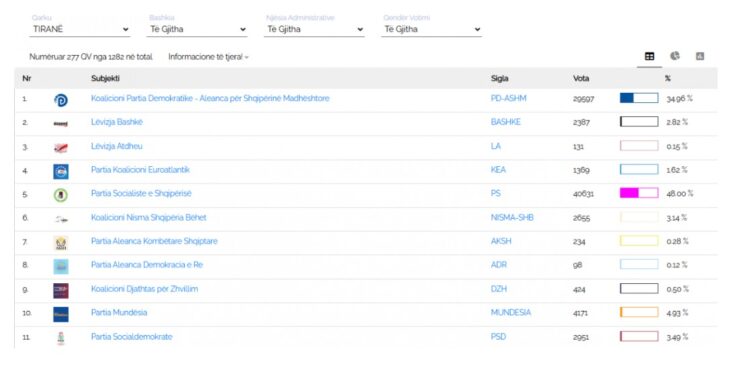Click the Partia Mundësia logo
The image size is (750, 366).
[61, 314]
